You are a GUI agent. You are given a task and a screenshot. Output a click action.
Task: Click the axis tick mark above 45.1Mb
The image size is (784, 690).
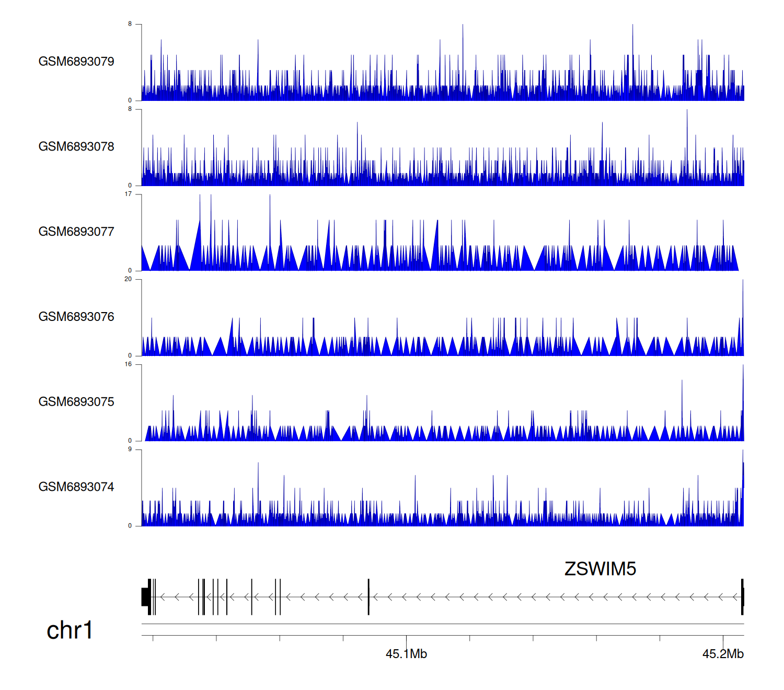407,639
